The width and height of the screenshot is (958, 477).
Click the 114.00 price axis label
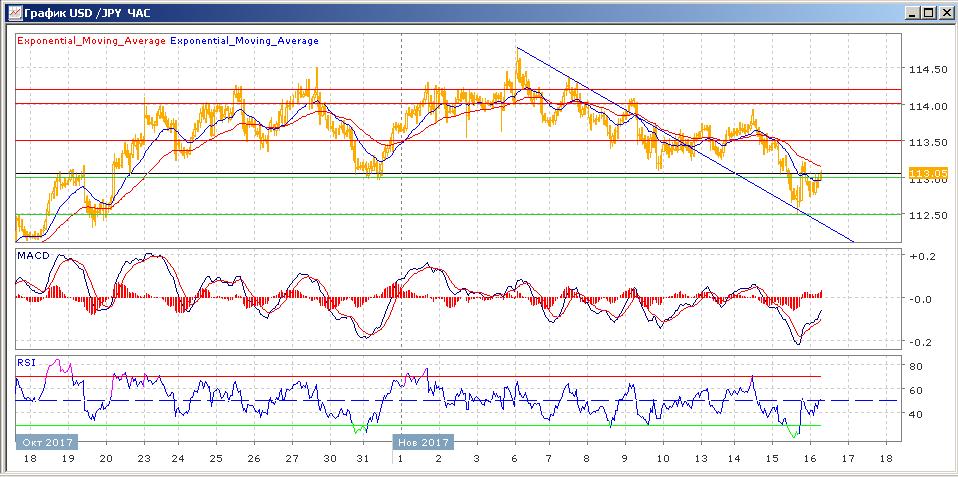(x=927, y=106)
